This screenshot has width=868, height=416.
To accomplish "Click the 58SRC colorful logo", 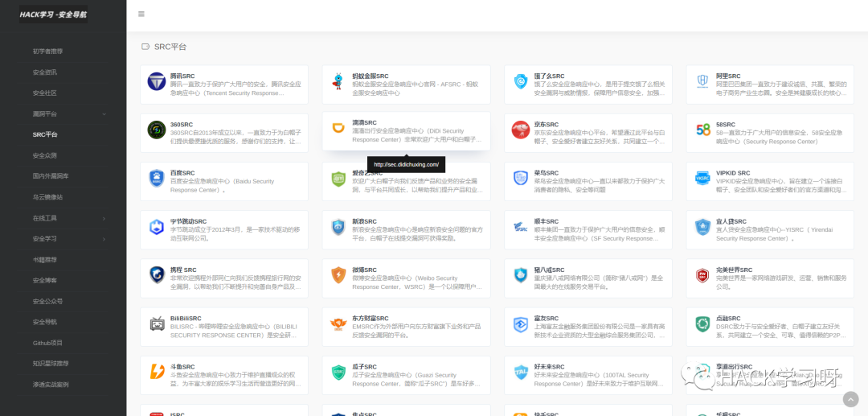I will coord(703,130).
